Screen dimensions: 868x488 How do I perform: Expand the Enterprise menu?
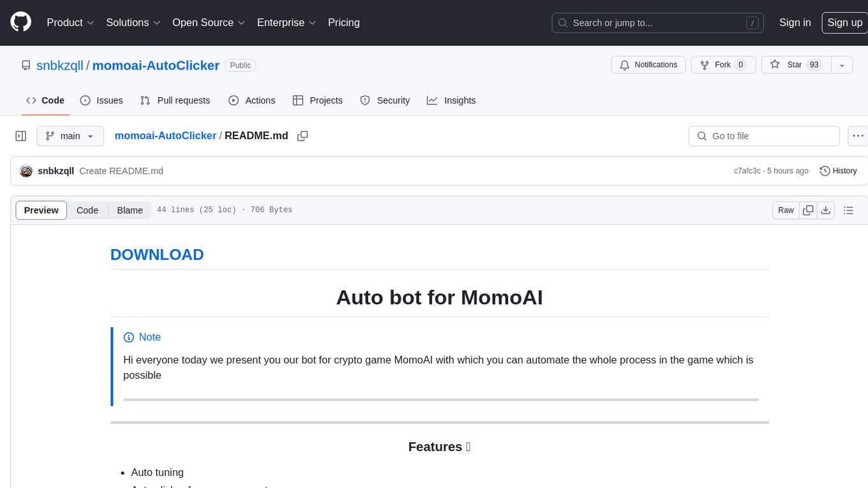coord(287,22)
